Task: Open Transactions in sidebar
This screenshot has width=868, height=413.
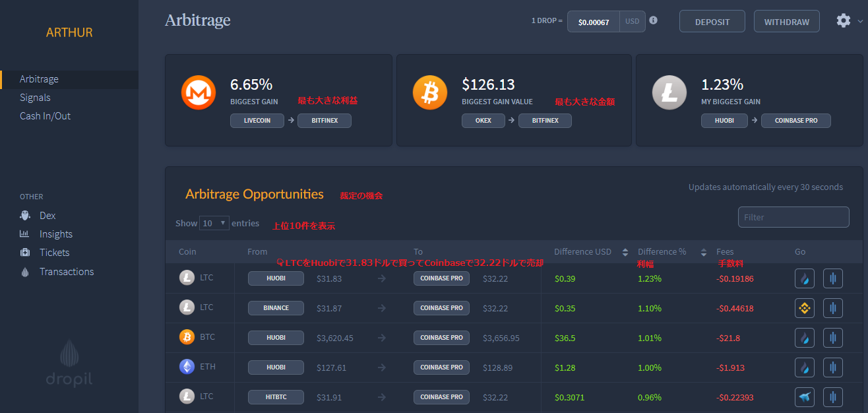Action: coord(66,272)
